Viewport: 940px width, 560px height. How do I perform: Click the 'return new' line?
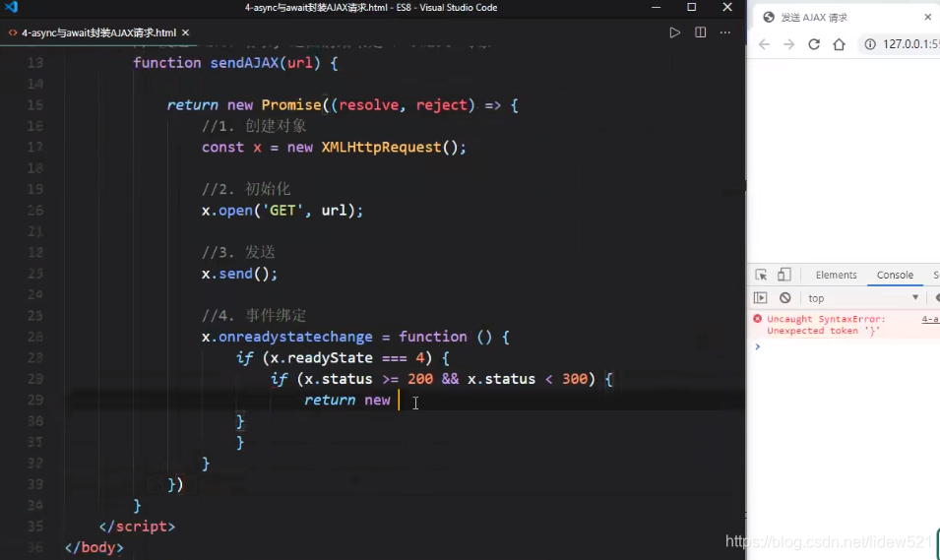[x=347, y=400]
